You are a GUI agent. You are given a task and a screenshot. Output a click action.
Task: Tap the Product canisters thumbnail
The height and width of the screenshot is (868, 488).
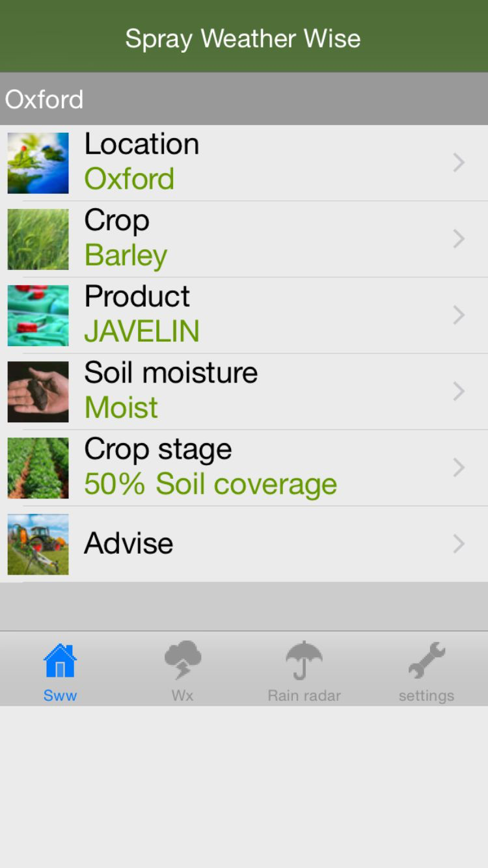click(38, 315)
